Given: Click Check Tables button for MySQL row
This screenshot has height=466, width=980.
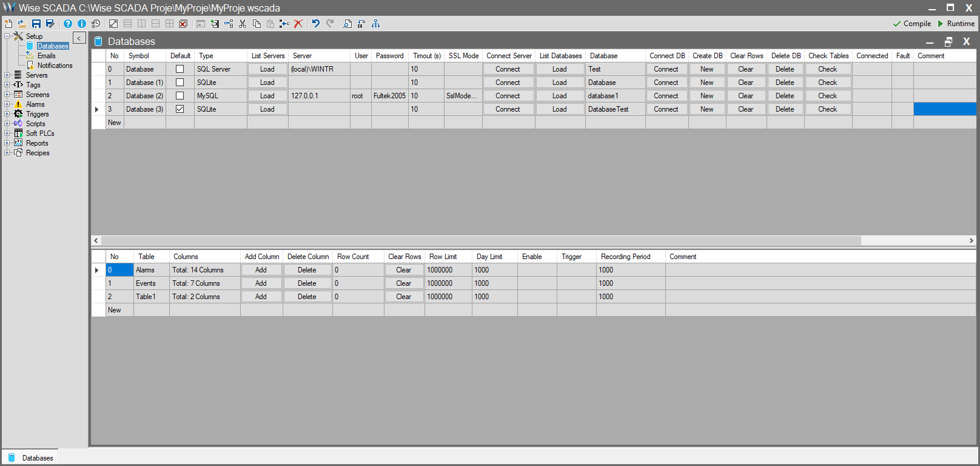Looking at the screenshot, I should point(827,96).
